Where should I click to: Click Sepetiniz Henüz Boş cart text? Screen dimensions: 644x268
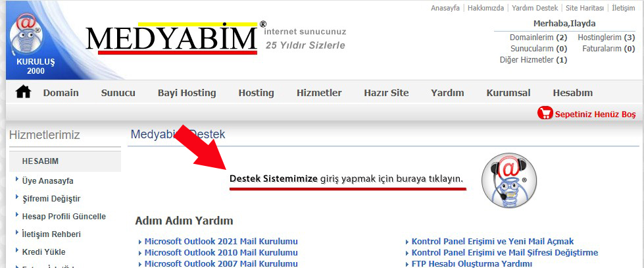point(595,115)
